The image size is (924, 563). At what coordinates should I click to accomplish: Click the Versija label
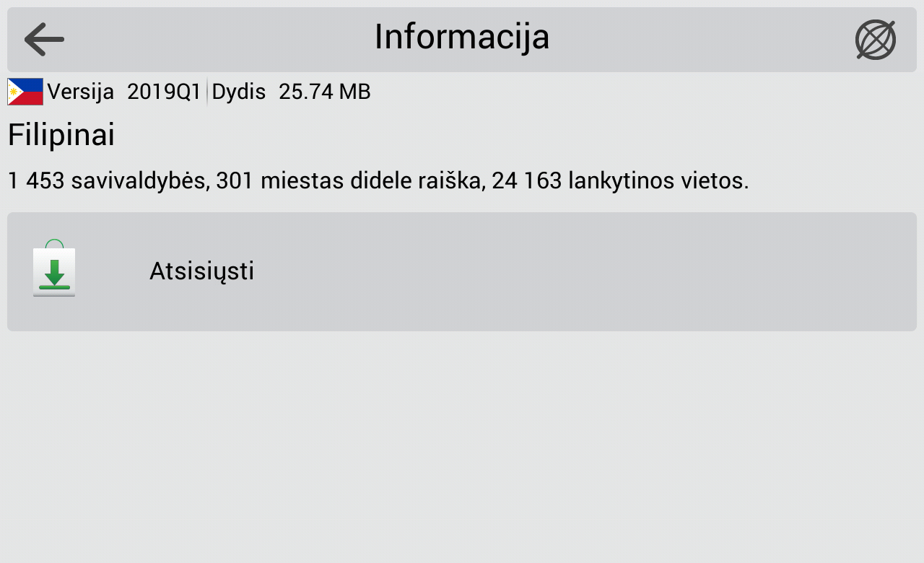tap(81, 92)
